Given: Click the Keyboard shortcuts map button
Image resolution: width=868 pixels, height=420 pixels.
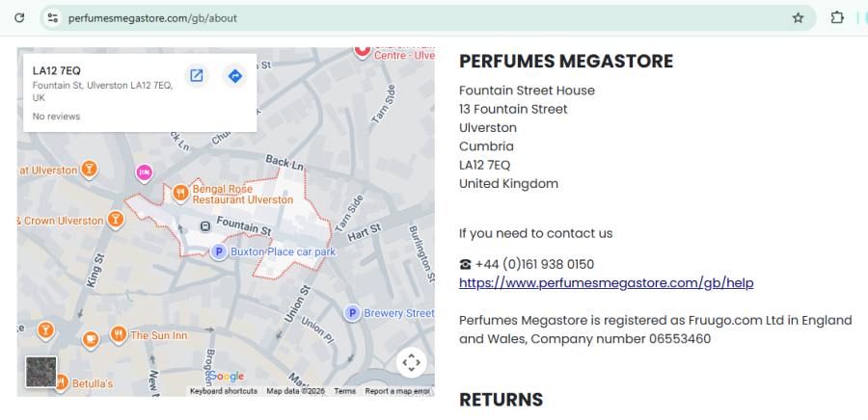Looking at the screenshot, I should pyautogui.click(x=224, y=391).
